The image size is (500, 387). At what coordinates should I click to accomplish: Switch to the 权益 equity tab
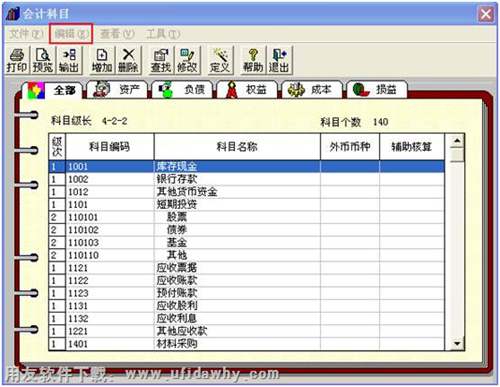tap(247, 89)
